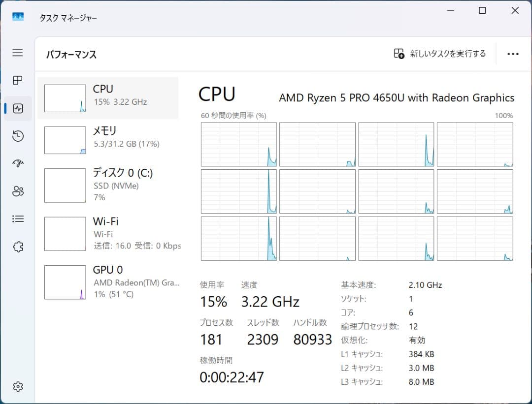Select ディスク 0 (C:) entry
The height and width of the screenshot is (404, 532).
click(x=108, y=185)
